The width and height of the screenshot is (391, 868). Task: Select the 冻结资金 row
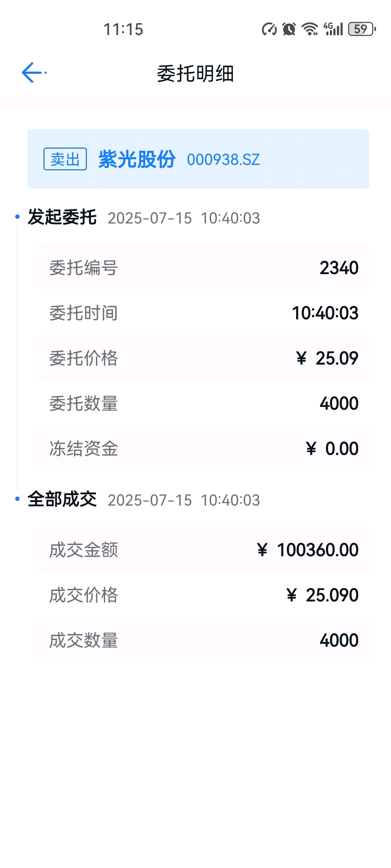(x=203, y=448)
